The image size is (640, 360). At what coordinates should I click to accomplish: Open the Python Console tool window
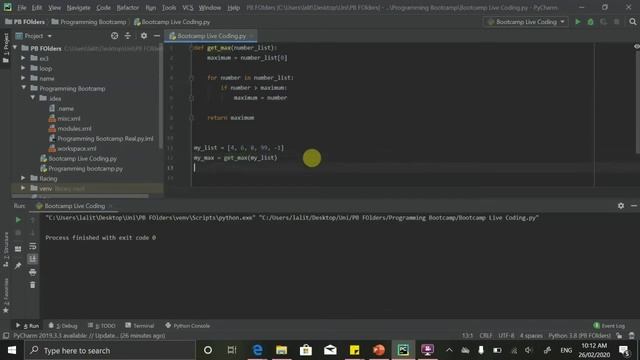pos(187,326)
